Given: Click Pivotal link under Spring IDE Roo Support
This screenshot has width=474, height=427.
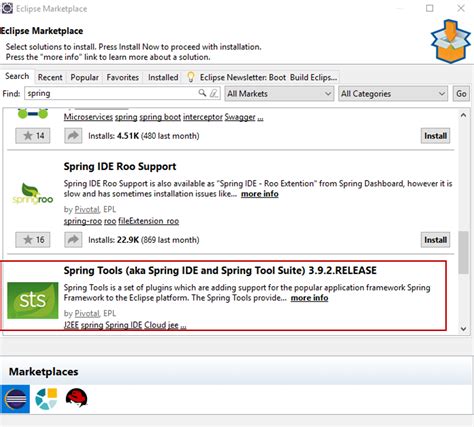Looking at the screenshot, I should point(87,209).
